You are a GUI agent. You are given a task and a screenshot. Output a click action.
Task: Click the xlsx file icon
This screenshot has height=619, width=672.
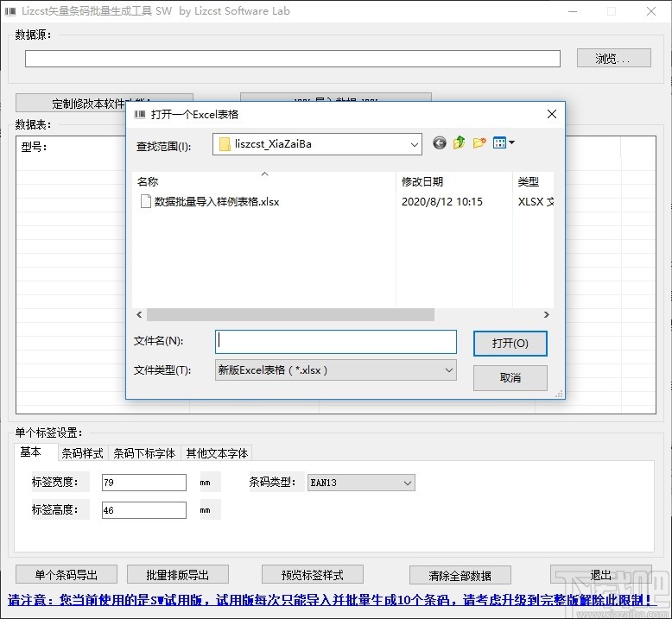coord(146,201)
